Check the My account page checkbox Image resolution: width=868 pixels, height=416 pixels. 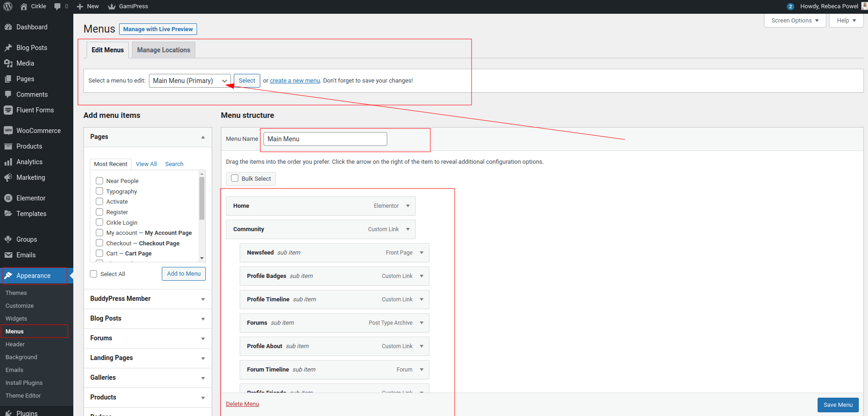[99, 233]
